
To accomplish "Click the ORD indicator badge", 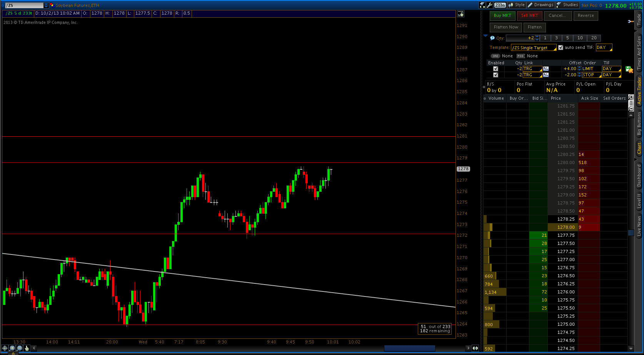I will pos(496,56).
